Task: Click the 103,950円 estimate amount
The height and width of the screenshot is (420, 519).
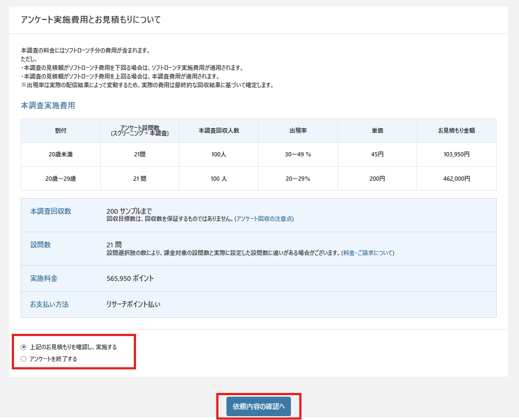Action: pos(456,155)
